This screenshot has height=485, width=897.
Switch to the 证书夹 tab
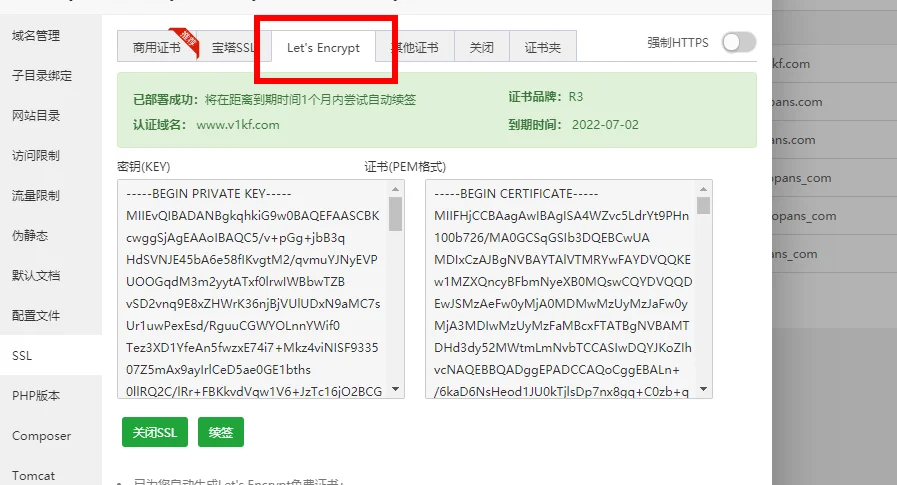543,47
